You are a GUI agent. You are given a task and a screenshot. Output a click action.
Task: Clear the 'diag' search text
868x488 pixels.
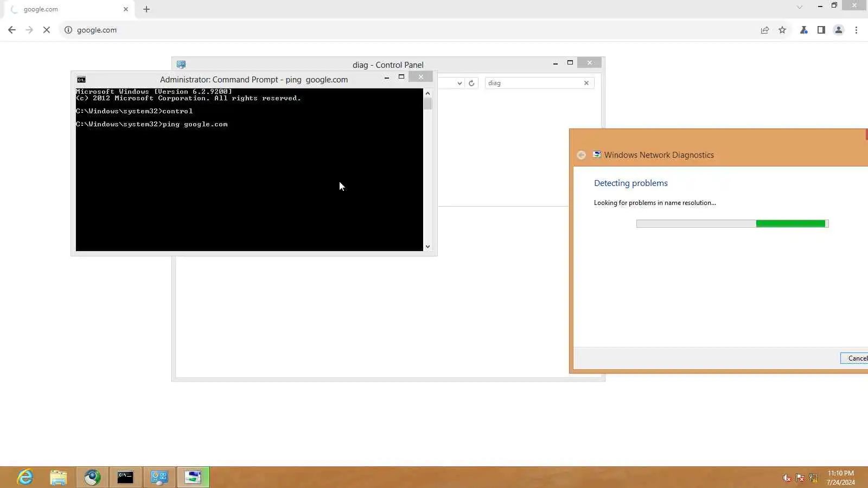click(x=586, y=83)
